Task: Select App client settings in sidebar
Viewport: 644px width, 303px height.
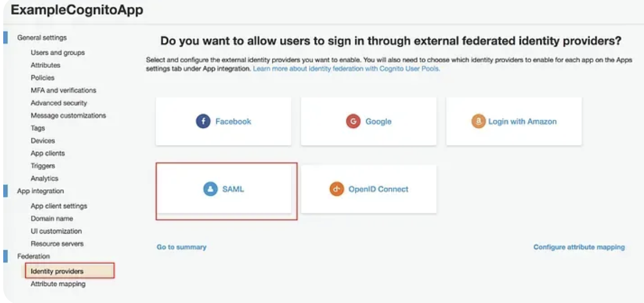Action: click(x=59, y=206)
